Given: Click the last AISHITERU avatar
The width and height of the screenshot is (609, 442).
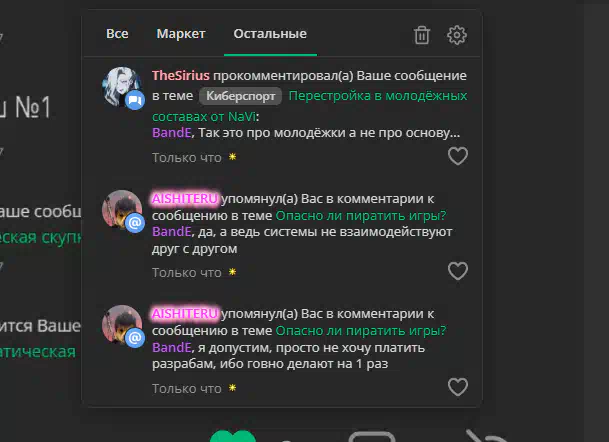Looking at the screenshot, I should click(122, 325).
